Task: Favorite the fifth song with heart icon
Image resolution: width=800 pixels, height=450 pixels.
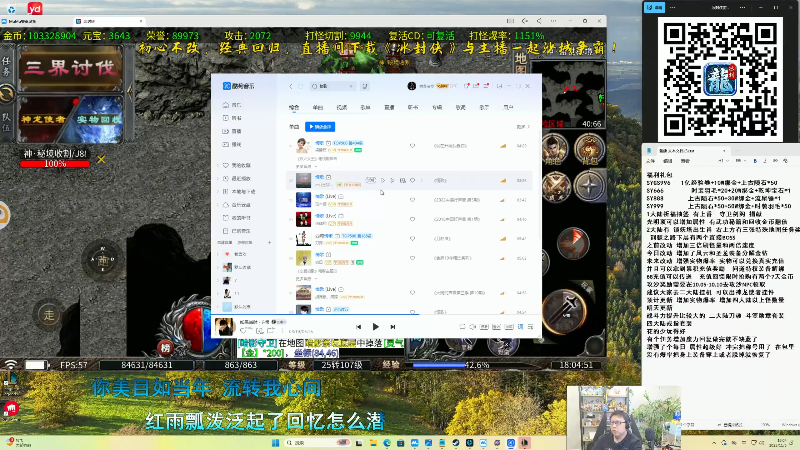Action: tap(412, 238)
